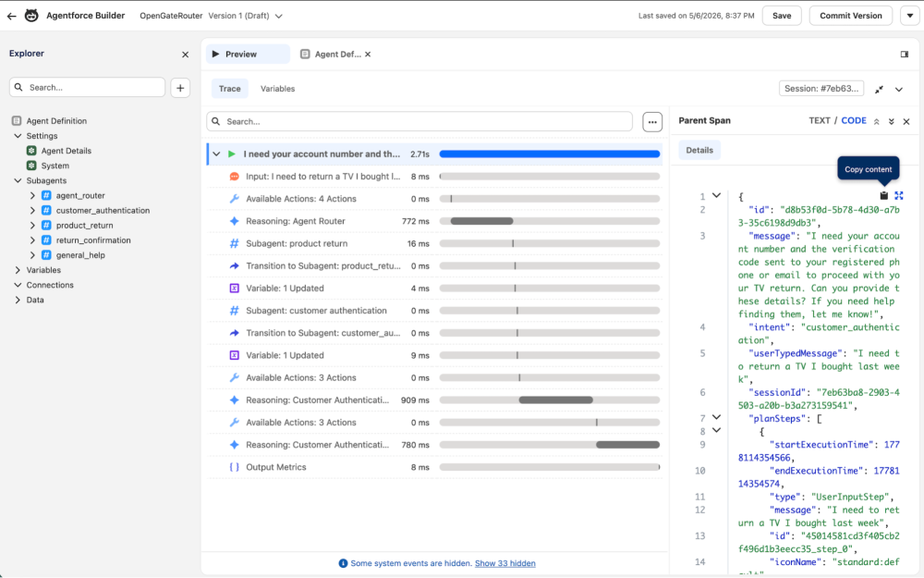Open the chevron dropdown beside the Session field
The width and height of the screenshot is (924, 578).
click(899, 90)
